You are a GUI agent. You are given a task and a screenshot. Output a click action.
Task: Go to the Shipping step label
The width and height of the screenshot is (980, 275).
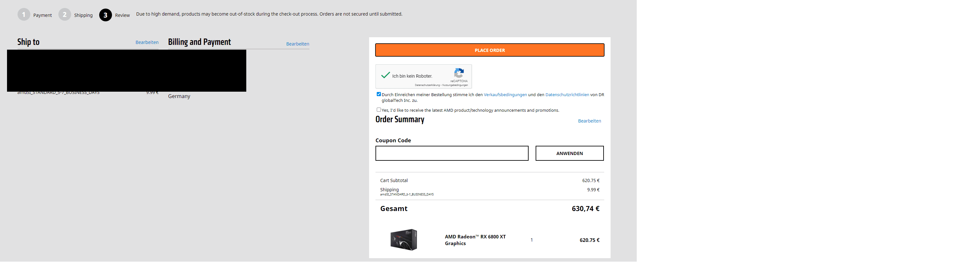83,15
